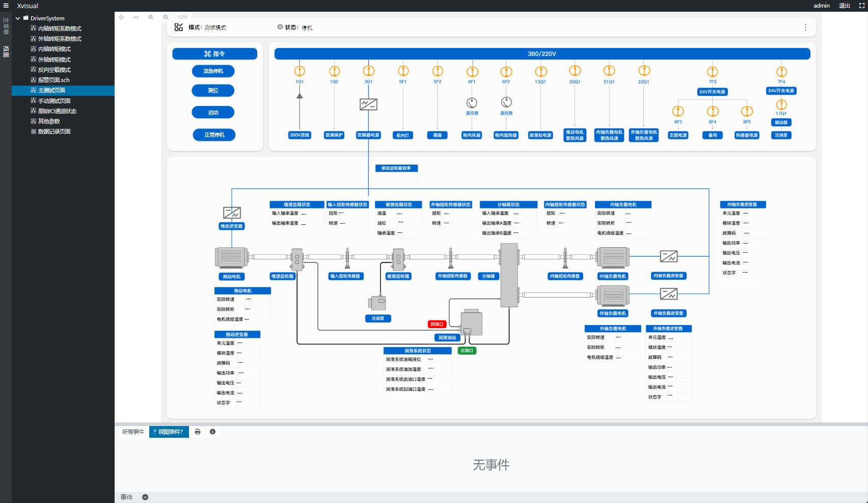Toggle the 20Q1 breaker switch
Screen dimensions: 868x503
pos(575,71)
